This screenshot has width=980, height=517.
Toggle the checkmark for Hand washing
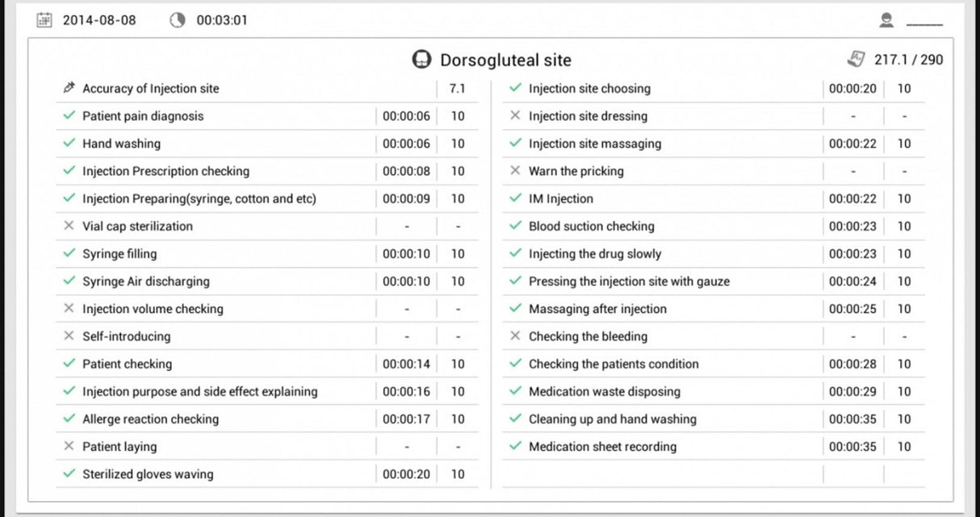click(x=67, y=144)
